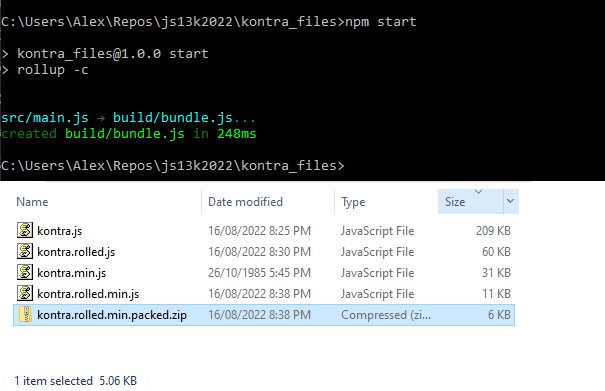Screen dimensions: 605x391
Task: Click the kontra.rolled.js file icon
Action: pos(25,251)
